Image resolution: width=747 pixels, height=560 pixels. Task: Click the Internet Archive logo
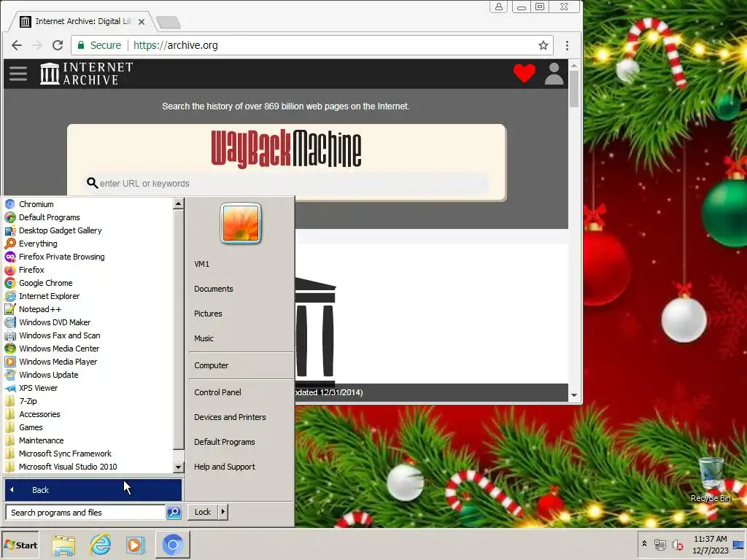coord(86,74)
